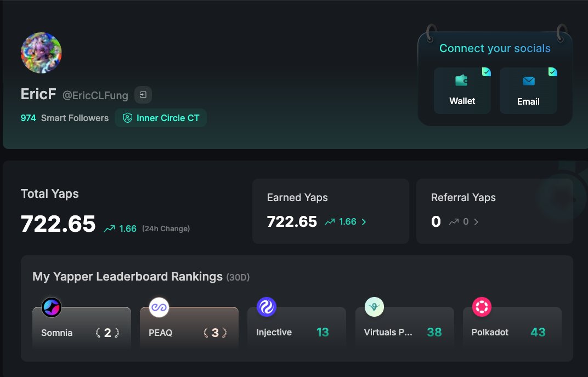Click the Connect your socials heading
Image resolution: width=588 pixels, height=377 pixels.
[495, 48]
